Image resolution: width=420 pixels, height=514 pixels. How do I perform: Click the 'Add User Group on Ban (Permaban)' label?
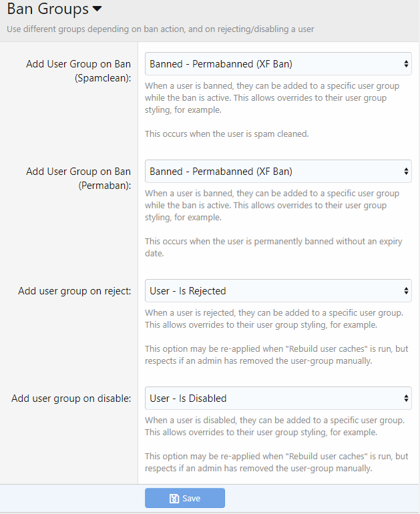point(78,178)
